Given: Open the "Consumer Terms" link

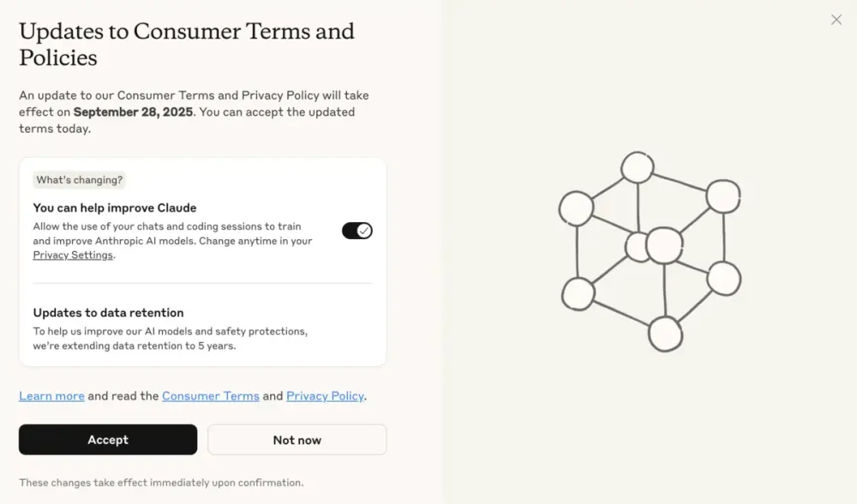Looking at the screenshot, I should pyautogui.click(x=210, y=396).
